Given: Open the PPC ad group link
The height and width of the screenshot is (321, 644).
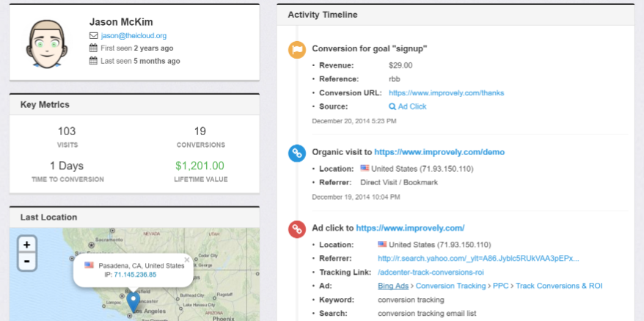Looking at the screenshot, I should click(501, 286).
